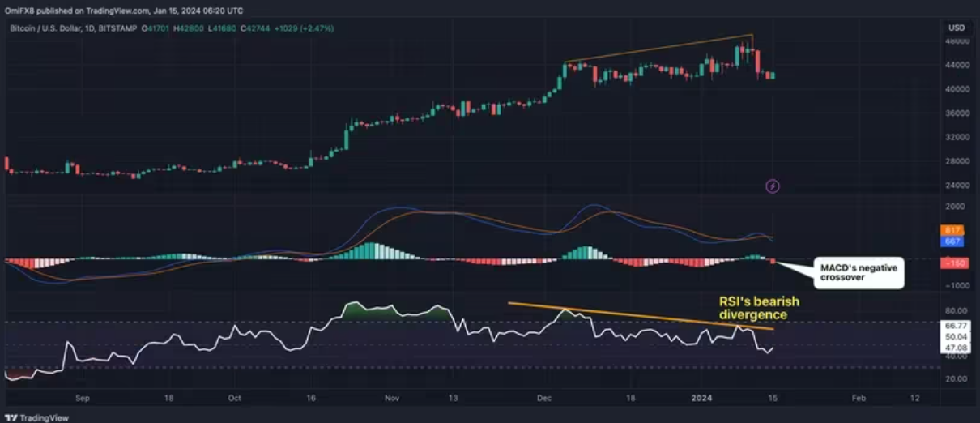Click the purple lightning bolt event icon
Image resolution: width=980 pixels, height=423 pixels.
coord(773,187)
